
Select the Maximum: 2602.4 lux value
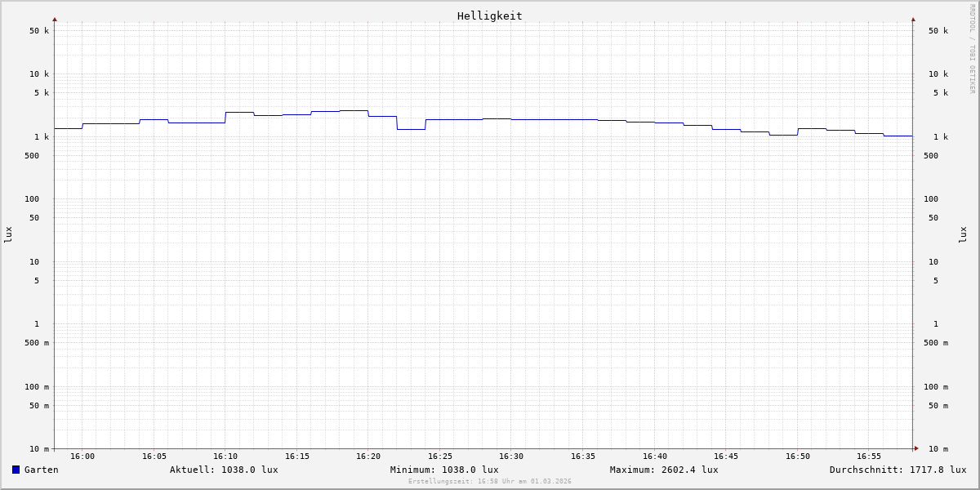[x=664, y=470]
